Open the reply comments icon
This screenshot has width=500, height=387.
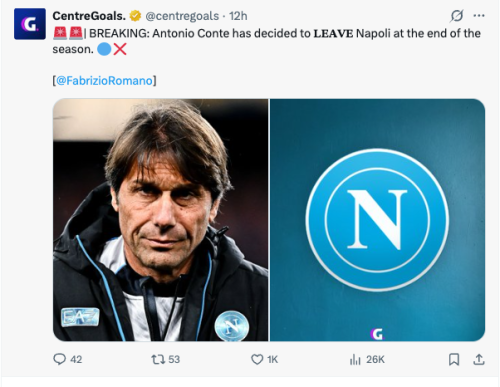(60, 359)
